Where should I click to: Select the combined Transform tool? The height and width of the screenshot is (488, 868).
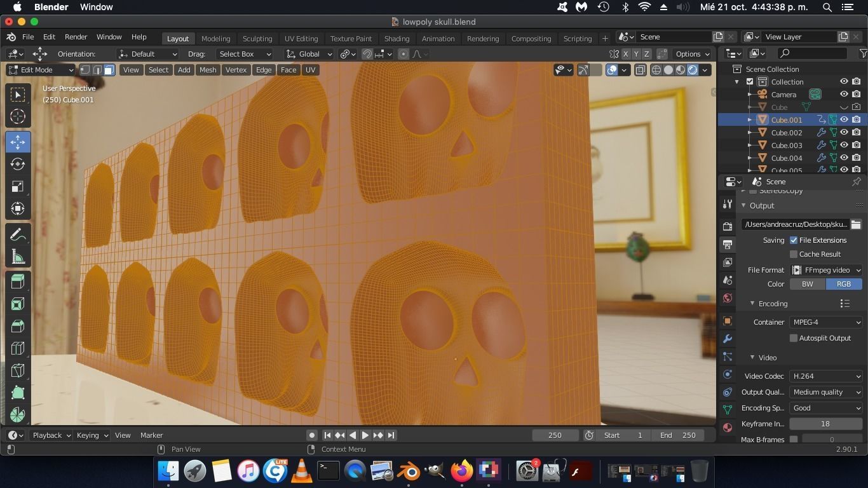click(18, 208)
